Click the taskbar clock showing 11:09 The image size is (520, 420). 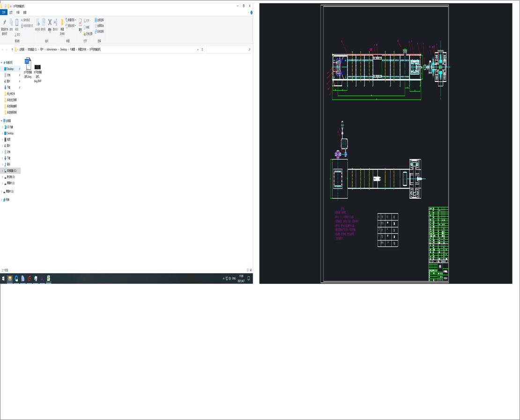(x=241, y=279)
